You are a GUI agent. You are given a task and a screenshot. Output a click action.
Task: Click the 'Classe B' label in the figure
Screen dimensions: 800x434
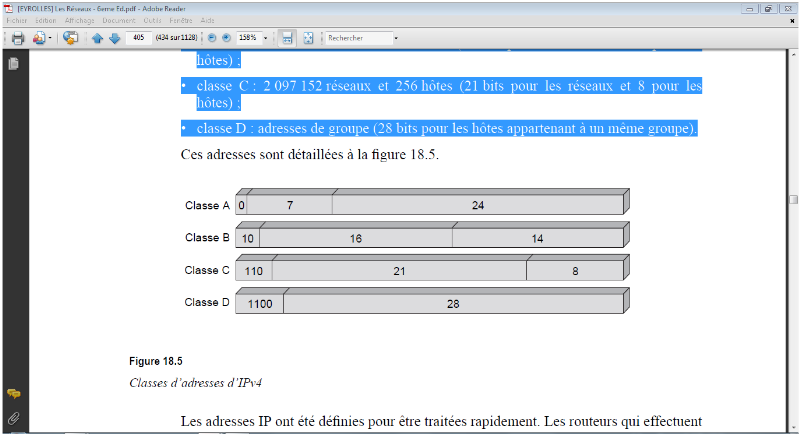pos(207,238)
